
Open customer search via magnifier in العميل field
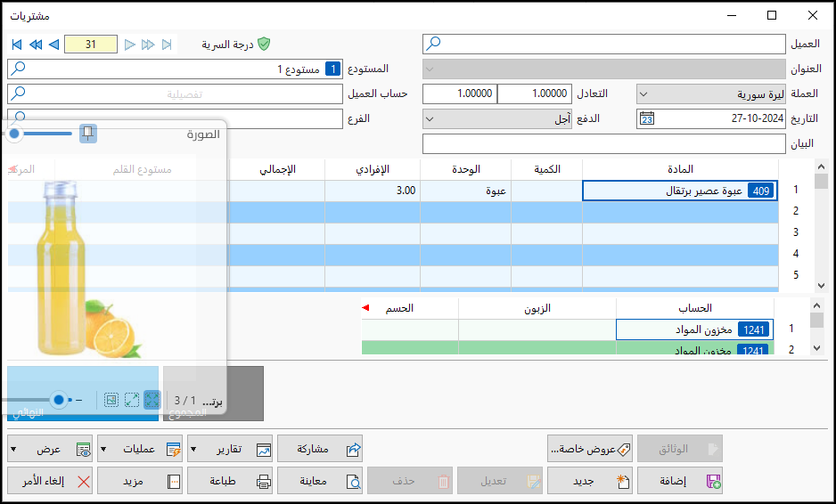(433, 44)
